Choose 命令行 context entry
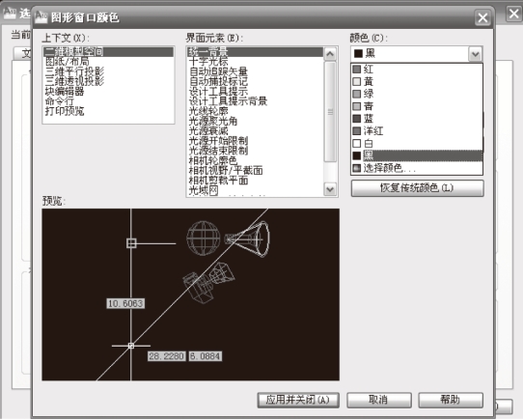Screen dimensions: 523x420 coord(60,101)
